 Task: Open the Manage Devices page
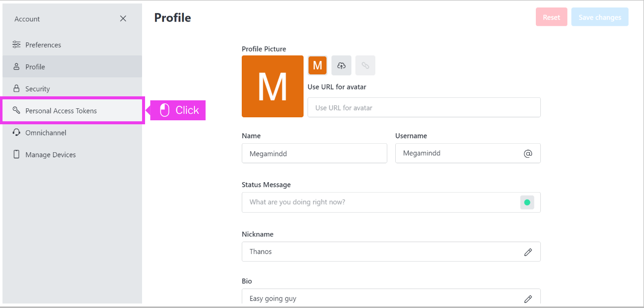[72, 155]
